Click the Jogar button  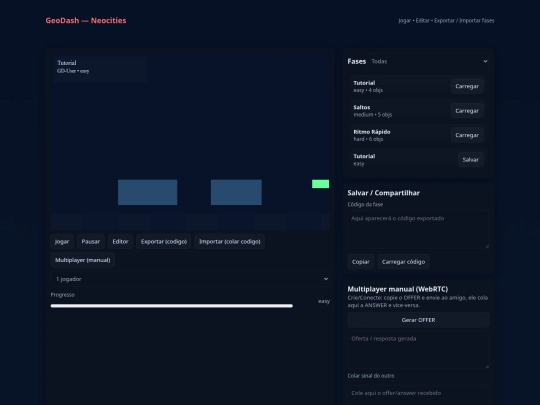[x=62, y=241]
